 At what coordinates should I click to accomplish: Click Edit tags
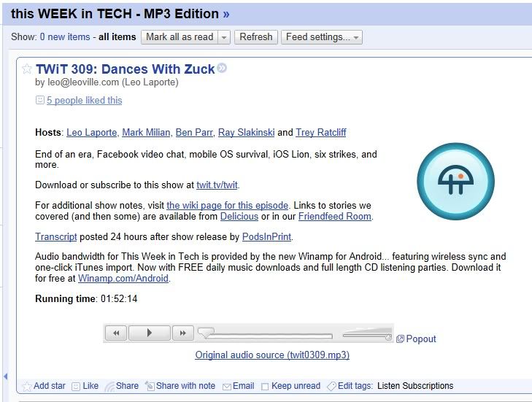pos(350,386)
